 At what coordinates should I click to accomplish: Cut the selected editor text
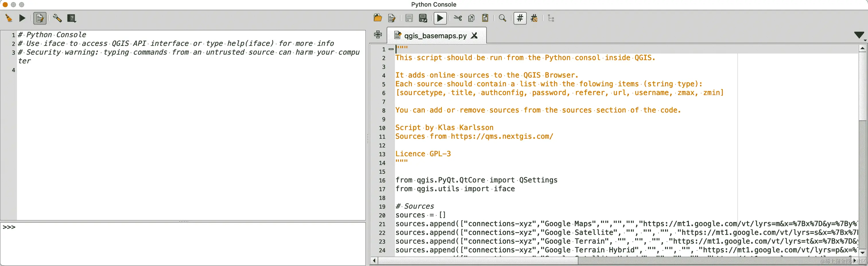tap(458, 18)
